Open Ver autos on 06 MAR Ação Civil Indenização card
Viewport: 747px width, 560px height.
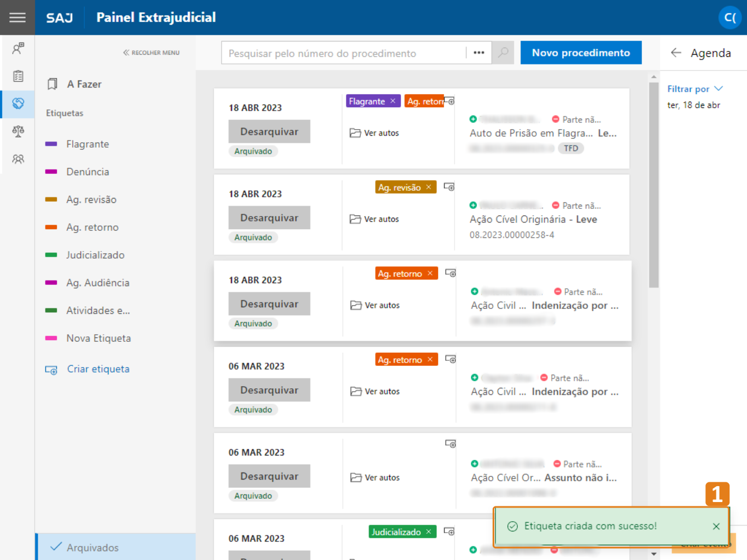click(x=375, y=392)
